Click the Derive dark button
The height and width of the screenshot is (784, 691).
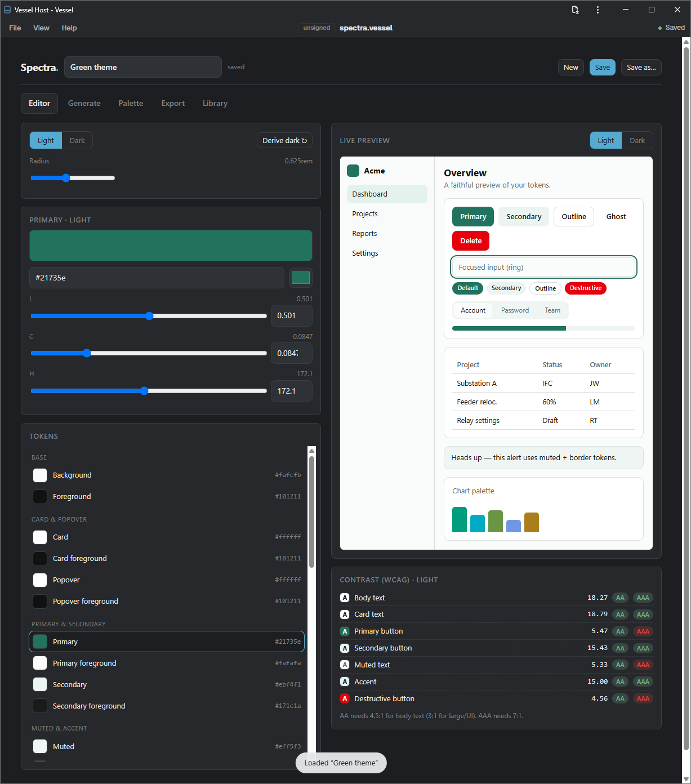[284, 140]
